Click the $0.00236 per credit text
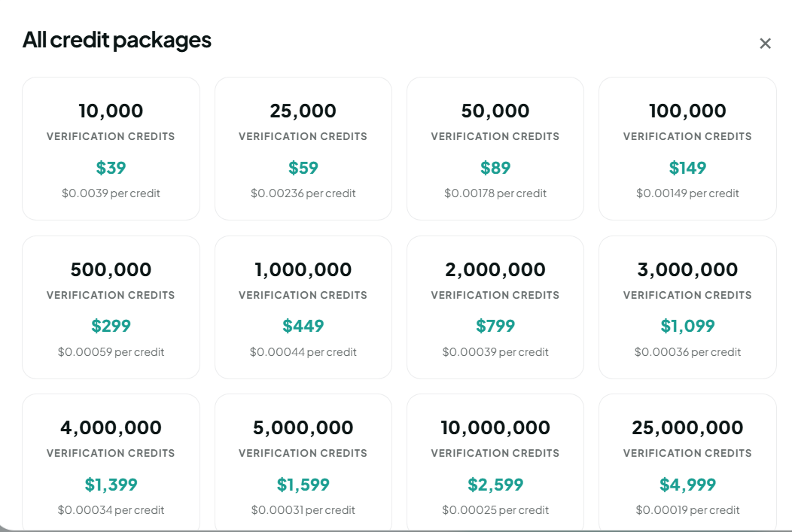The image size is (792, 532). 303,193
